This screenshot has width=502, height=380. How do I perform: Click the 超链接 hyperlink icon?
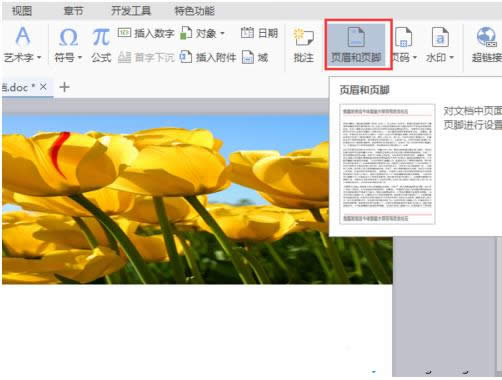pos(487,37)
